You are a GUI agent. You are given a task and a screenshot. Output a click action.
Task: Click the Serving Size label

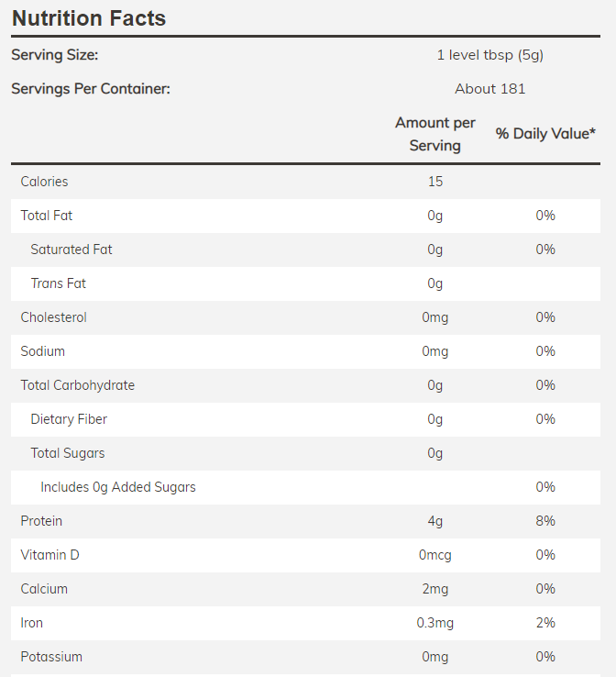tap(54, 55)
